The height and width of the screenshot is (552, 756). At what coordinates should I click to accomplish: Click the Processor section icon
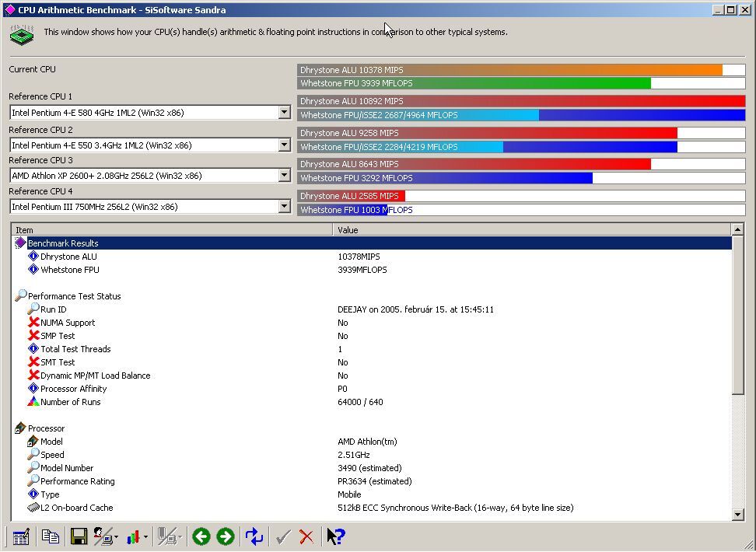(20, 428)
